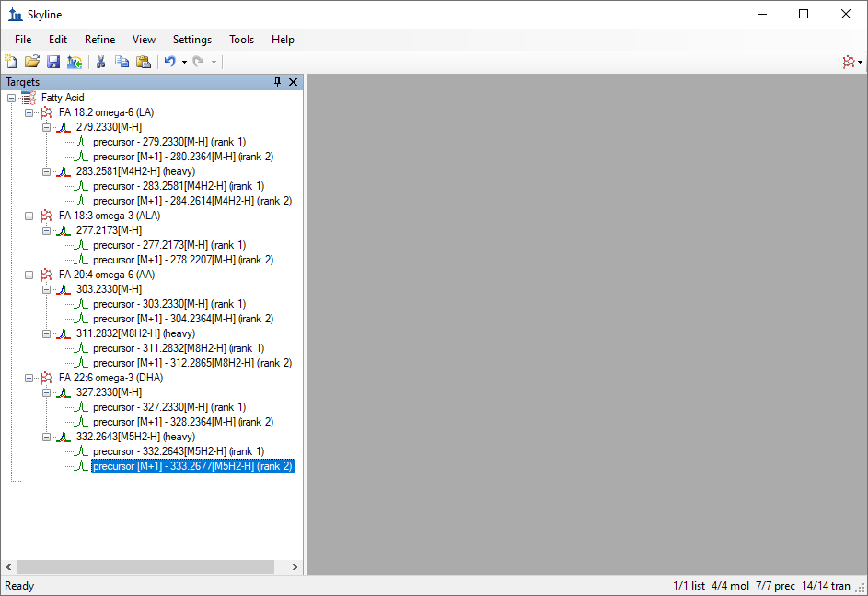Select transition precursor [M+1] - 280.2364[M-H]

[x=183, y=157]
